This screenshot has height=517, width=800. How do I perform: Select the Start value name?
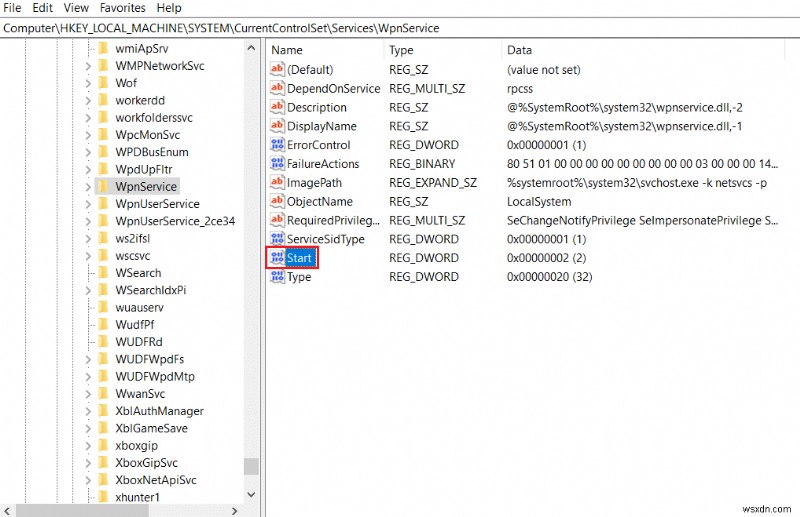point(299,258)
